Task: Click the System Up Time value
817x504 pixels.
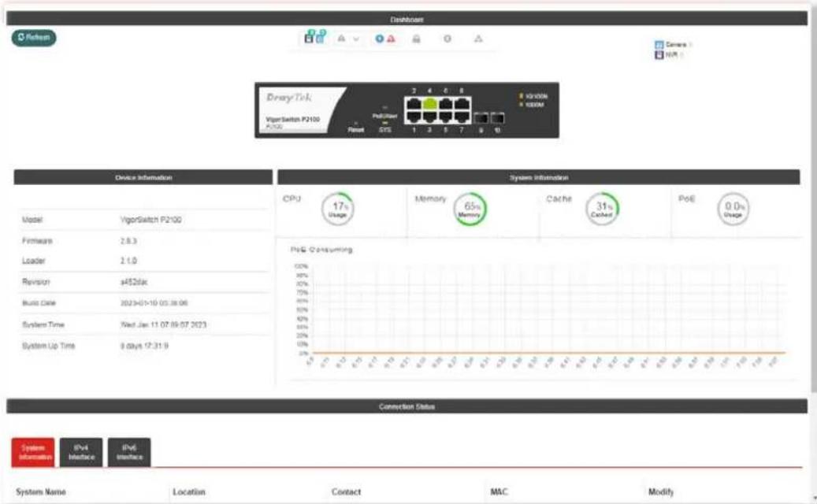Action: (x=144, y=346)
